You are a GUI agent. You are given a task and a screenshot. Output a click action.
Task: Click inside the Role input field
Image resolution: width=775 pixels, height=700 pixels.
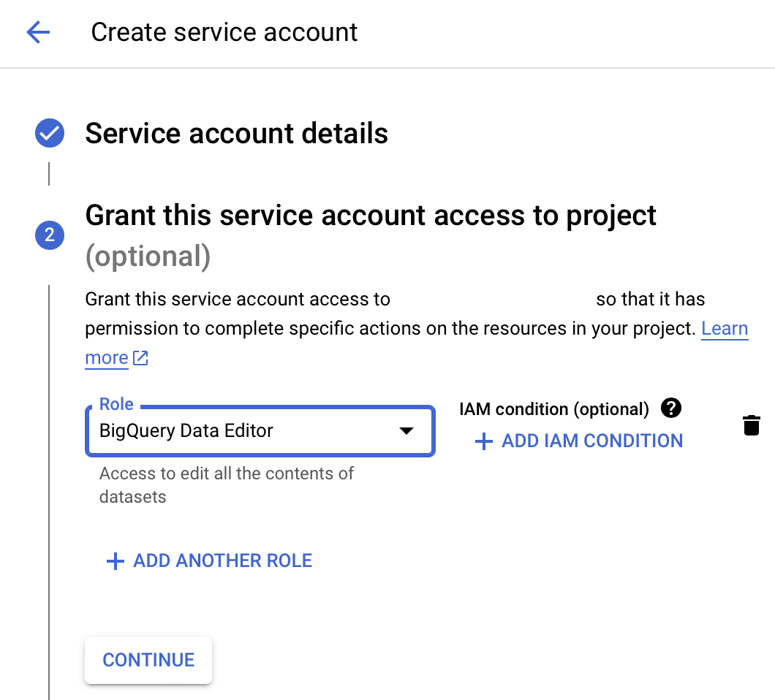point(219,432)
